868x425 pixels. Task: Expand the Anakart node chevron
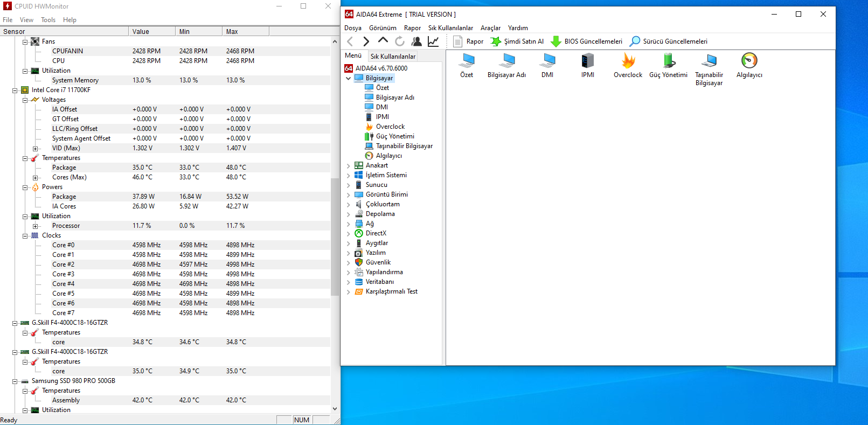point(349,165)
